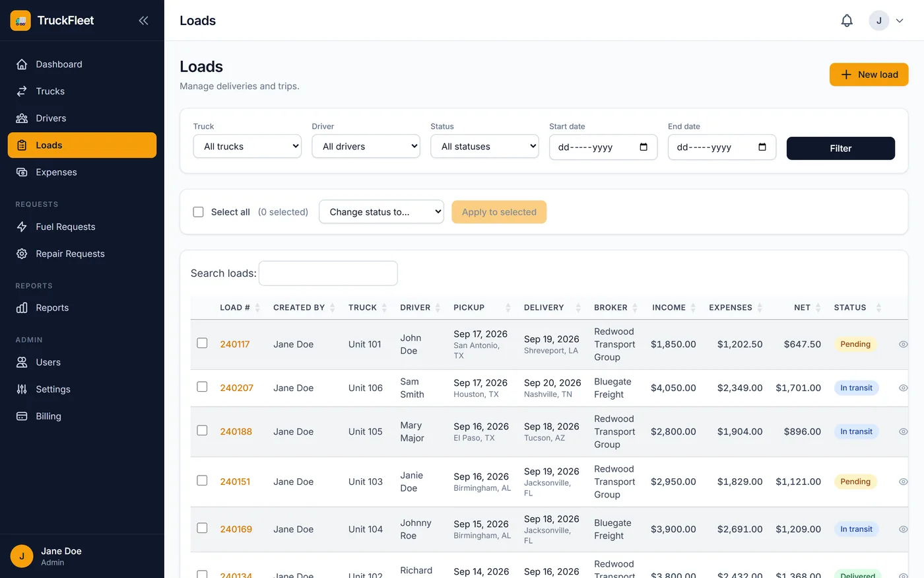Open Billing in admin menu

[x=82, y=416]
